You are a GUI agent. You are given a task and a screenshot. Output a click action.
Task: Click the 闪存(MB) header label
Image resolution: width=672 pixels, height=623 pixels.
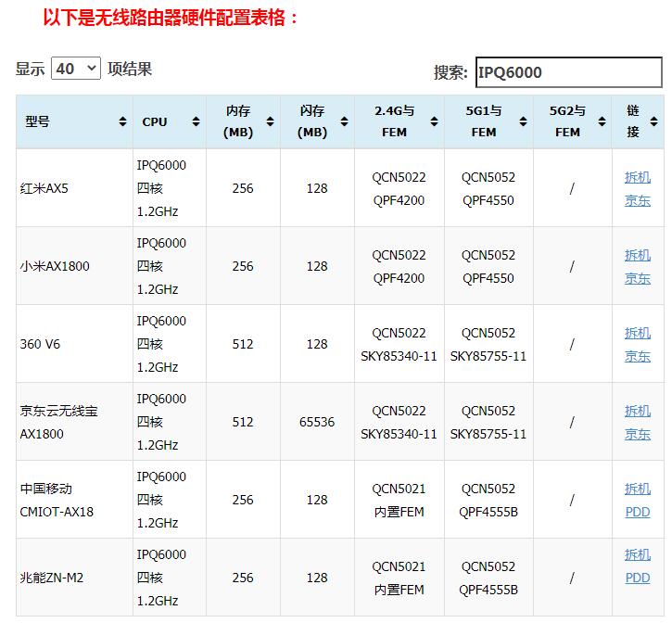tap(312, 121)
